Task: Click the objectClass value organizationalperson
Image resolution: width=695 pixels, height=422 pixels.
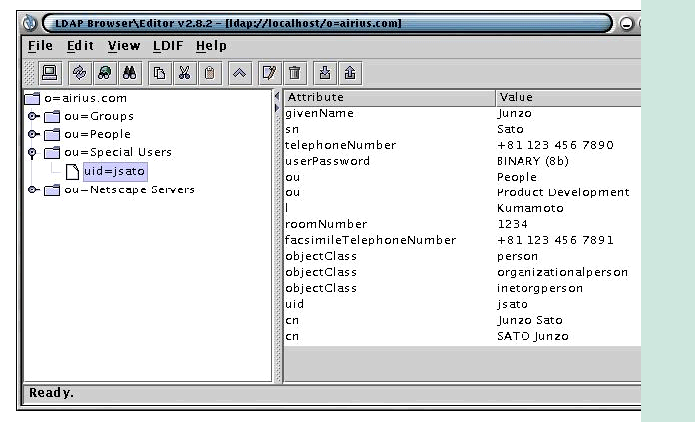Action: (562, 273)
